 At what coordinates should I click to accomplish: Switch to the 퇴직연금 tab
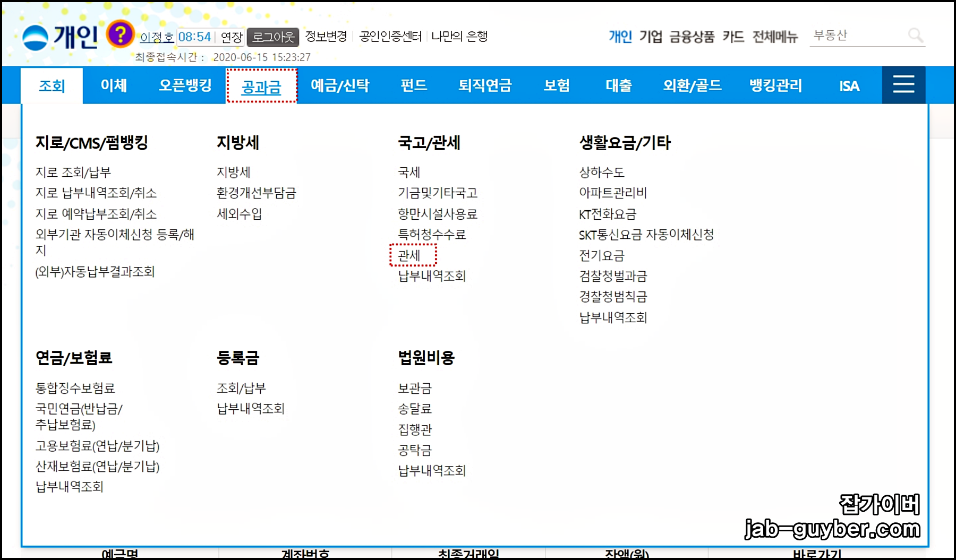485,85
